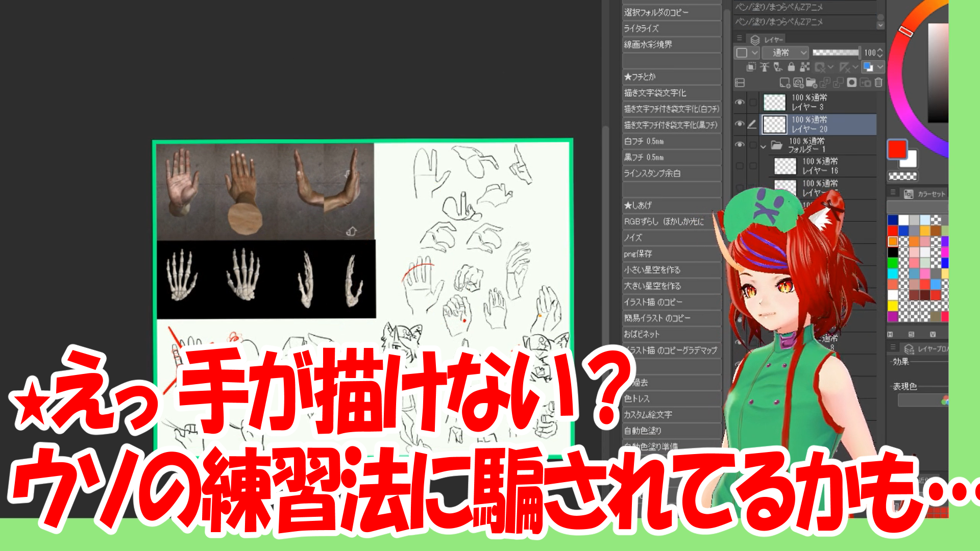Screen dimensions: 980x551
Task: Hide layer 20 with eye icon
Action: click(x=739, y=124)
